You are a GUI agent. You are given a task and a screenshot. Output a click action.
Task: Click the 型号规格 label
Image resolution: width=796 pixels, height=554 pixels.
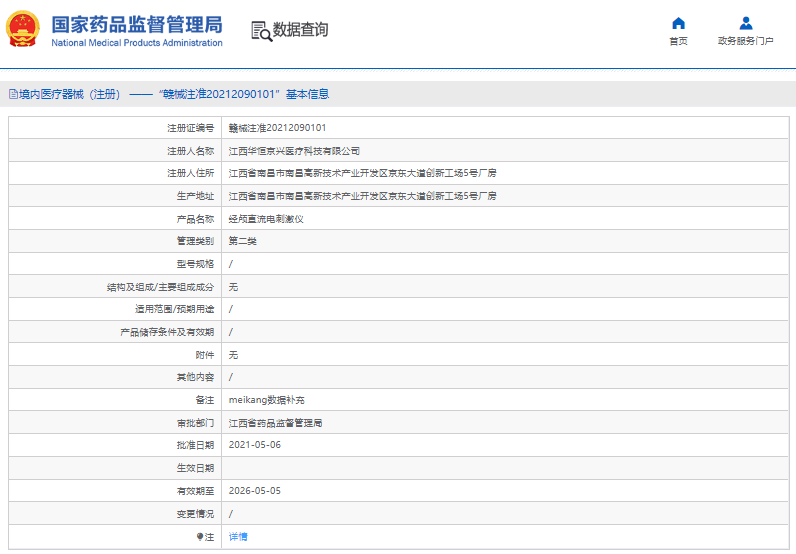point(195,264)
